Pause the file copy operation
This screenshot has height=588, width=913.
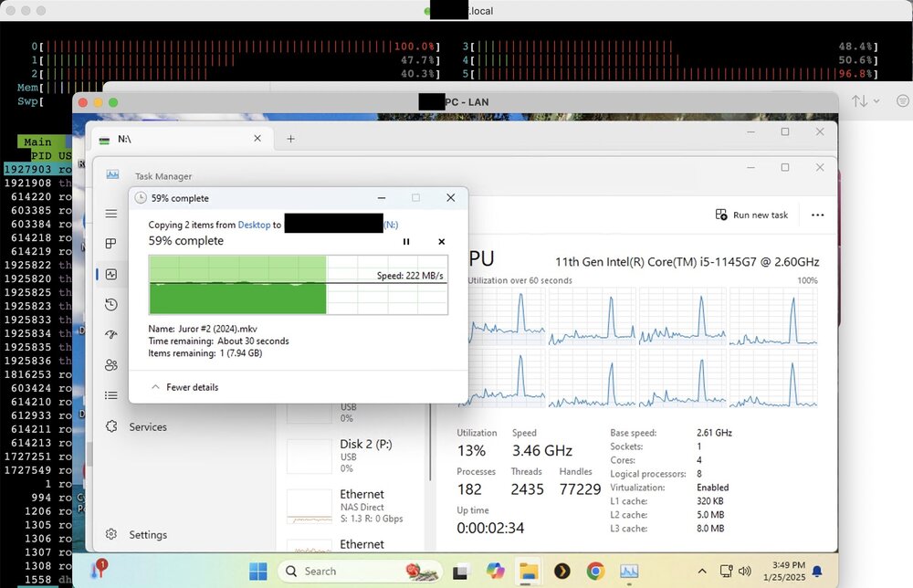coord(406,242)
